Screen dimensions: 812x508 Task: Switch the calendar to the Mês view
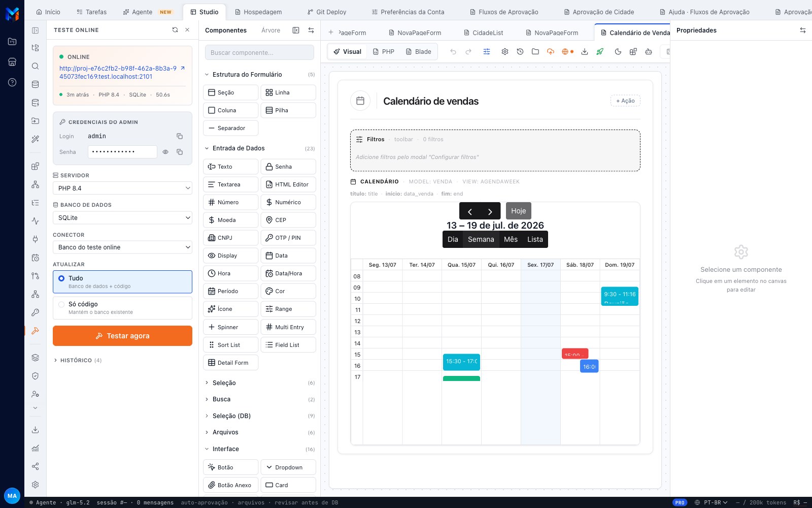pos(511,239)
